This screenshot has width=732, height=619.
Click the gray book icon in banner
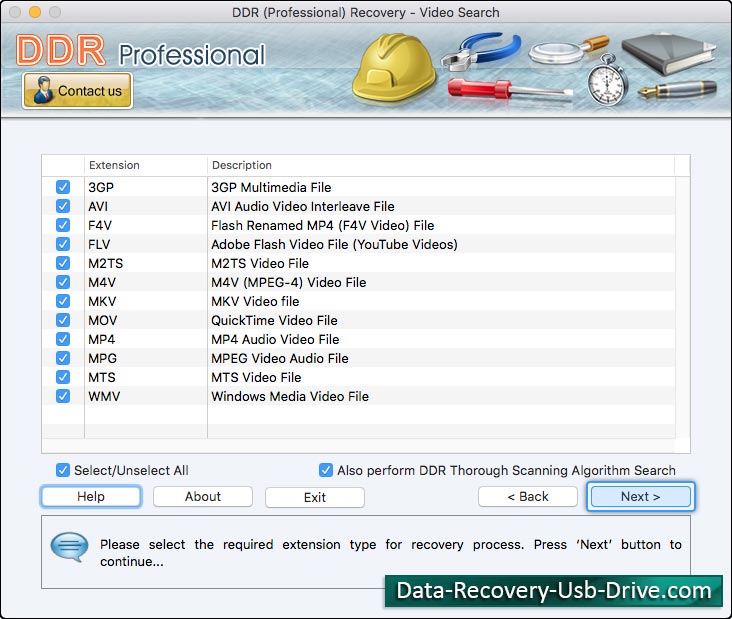pos(669,54)
